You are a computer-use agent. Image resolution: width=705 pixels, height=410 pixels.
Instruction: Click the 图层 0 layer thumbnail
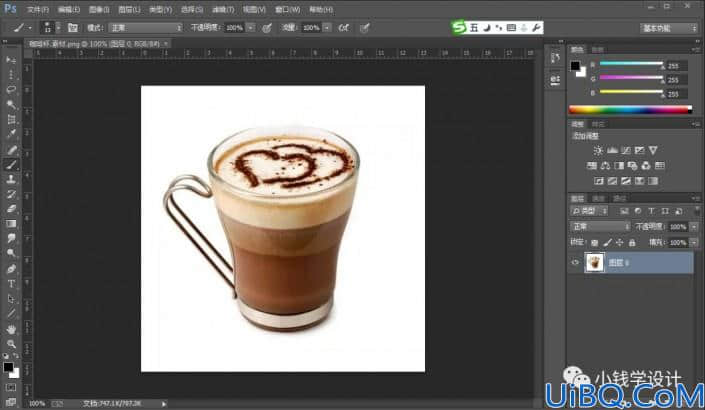click(594, 263)
